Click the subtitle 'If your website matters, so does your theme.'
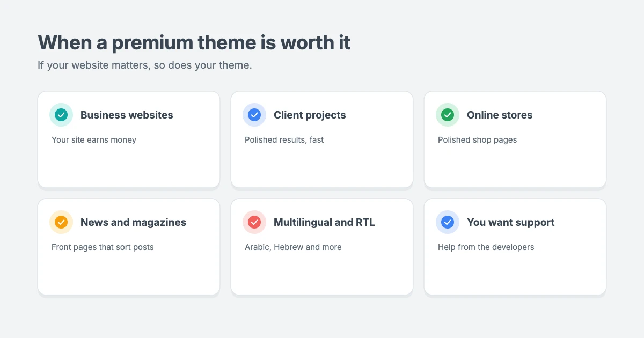This screenshot has height=338, width=644. tap(145, 65)
